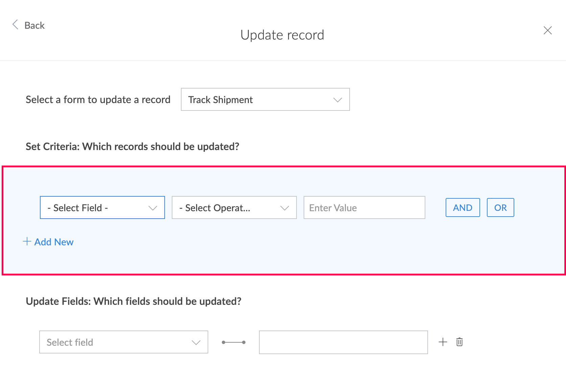
Task: Click the empty update value input box
Action: point(344,342)
